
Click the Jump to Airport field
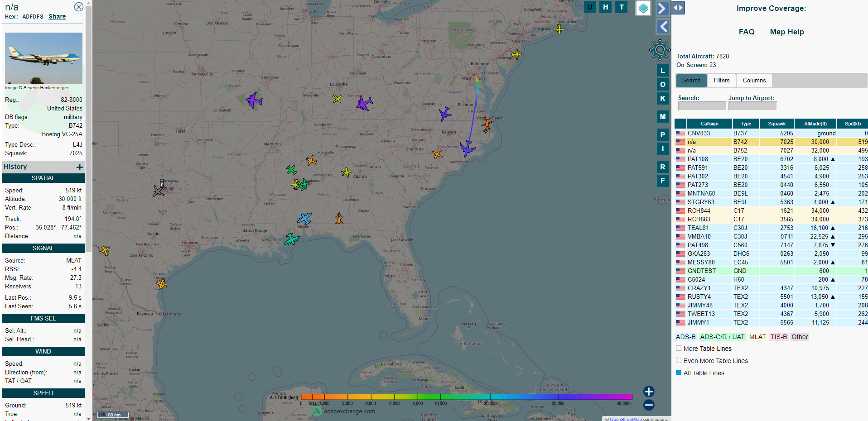tap(752, 106)
